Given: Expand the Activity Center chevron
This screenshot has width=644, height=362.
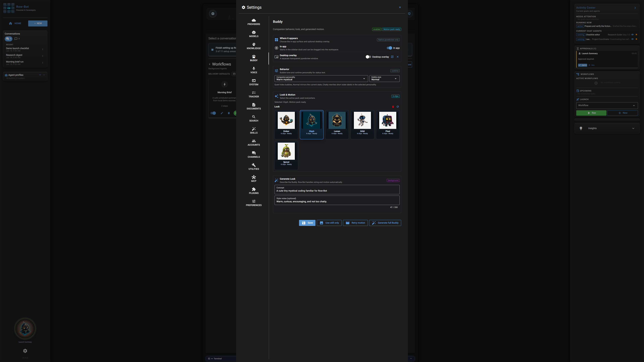Looking at the screenshot, I should click(x=635, y=8).
